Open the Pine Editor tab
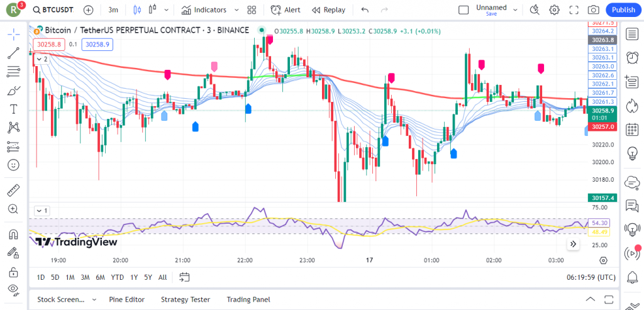 pyautogui.click(x=127, y=300)
